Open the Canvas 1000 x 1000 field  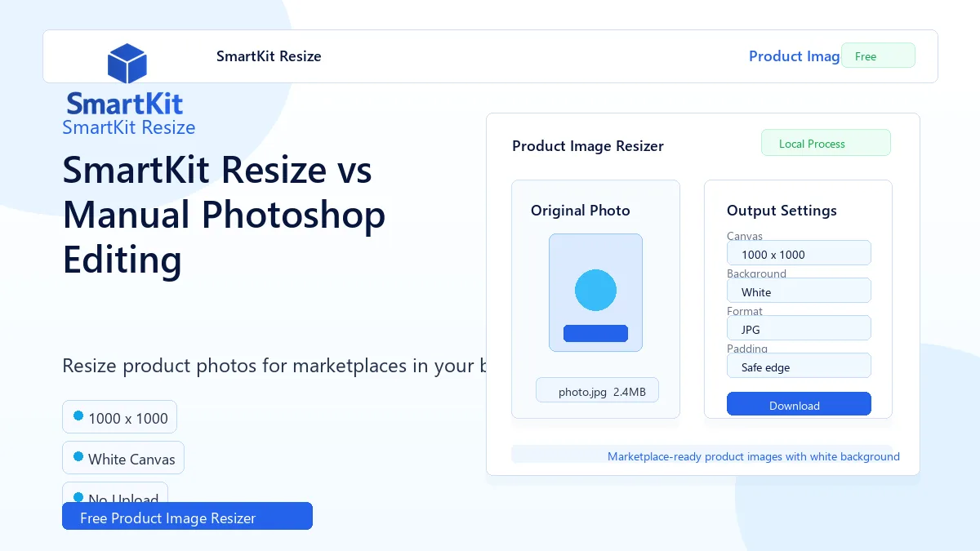tap(799, 253)
